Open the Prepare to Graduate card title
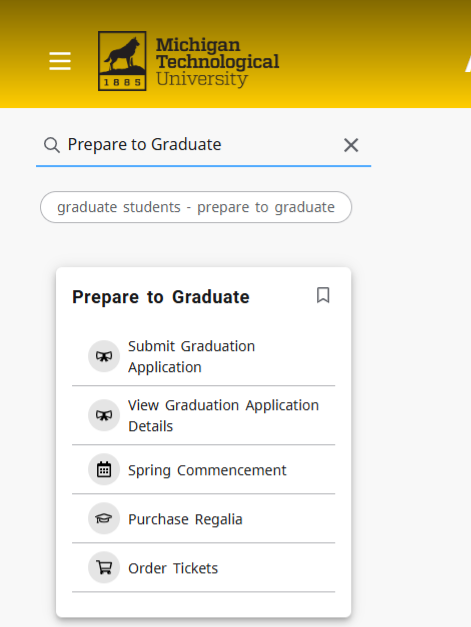 pyautogui.click(x=161, y=297)
